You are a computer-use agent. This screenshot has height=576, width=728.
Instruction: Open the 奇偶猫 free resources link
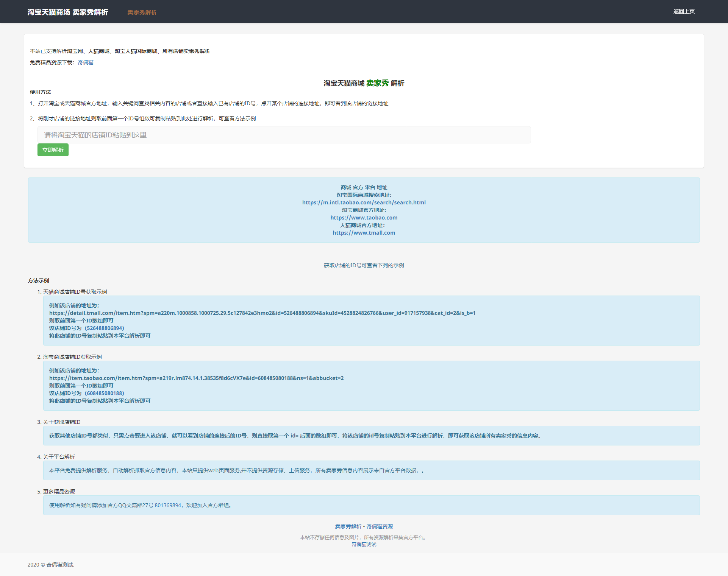point(86,62)
